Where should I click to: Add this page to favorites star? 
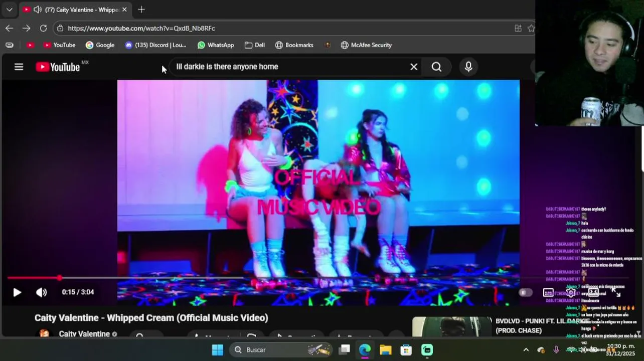click(x=531, y=28)
